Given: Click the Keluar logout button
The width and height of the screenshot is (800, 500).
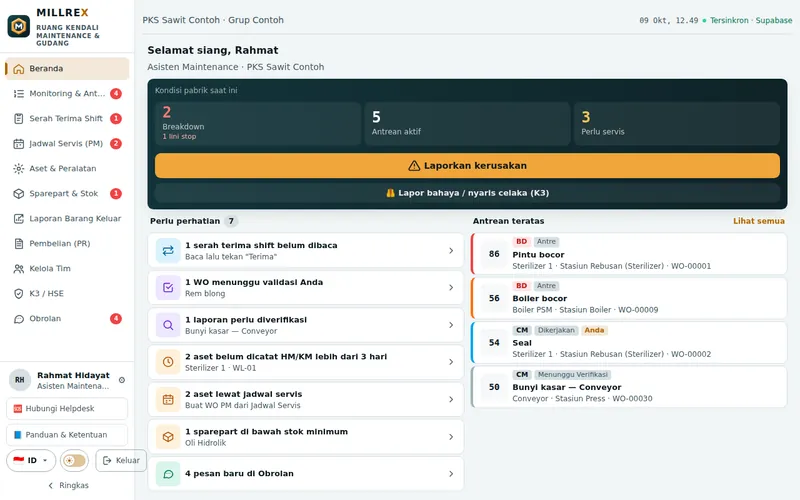Looking at the screenshot, I should 121,461.
